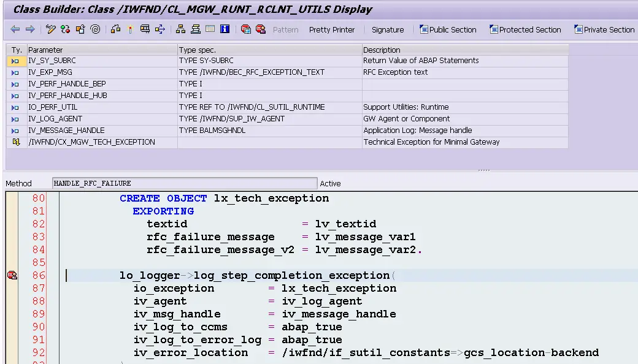Click the importing icon of IV_MESSAGE_HANDLE
This screenshot has width=638, height=364.
coord(15,131)
